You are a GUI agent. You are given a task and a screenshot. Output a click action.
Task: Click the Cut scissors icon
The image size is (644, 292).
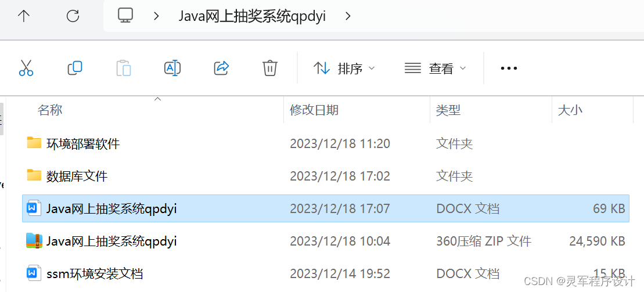tap(26, 68)
